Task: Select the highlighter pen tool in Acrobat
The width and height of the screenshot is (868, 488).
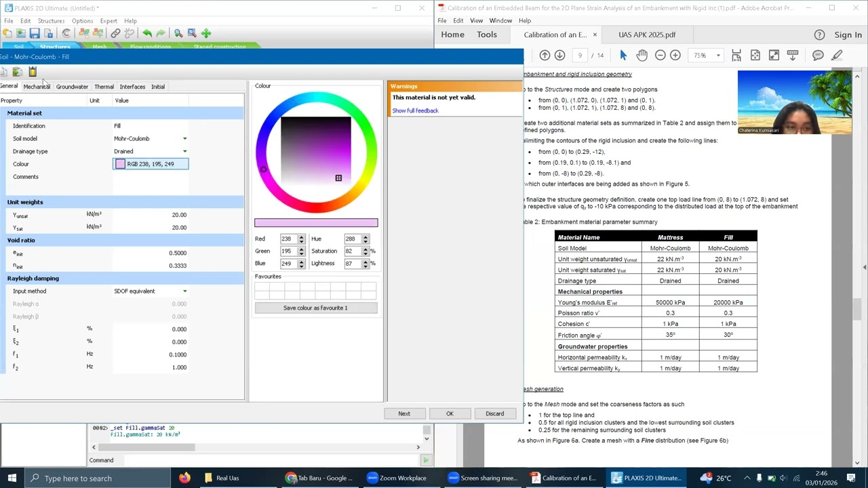Action: click(837, 55)
